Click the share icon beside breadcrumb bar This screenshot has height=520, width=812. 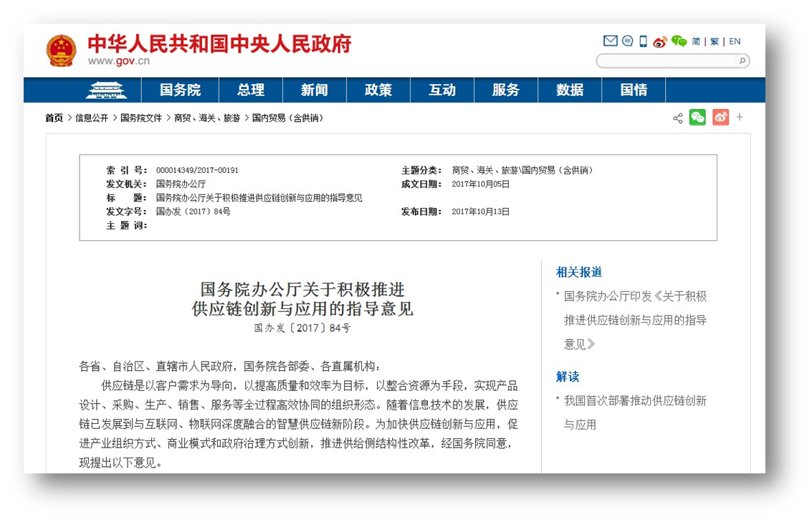click(677, 118)
